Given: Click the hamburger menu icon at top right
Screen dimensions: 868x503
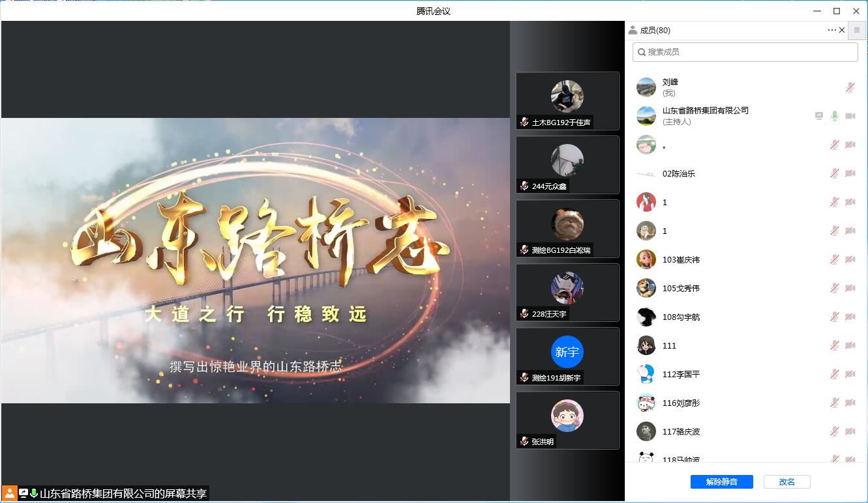Looking at the screenshot, I should click(x=857, y=30).
